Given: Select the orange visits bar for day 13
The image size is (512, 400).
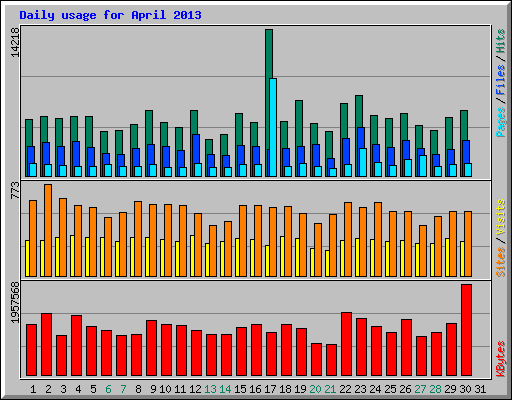Looking at the screenshot, I should click(213, 251).
